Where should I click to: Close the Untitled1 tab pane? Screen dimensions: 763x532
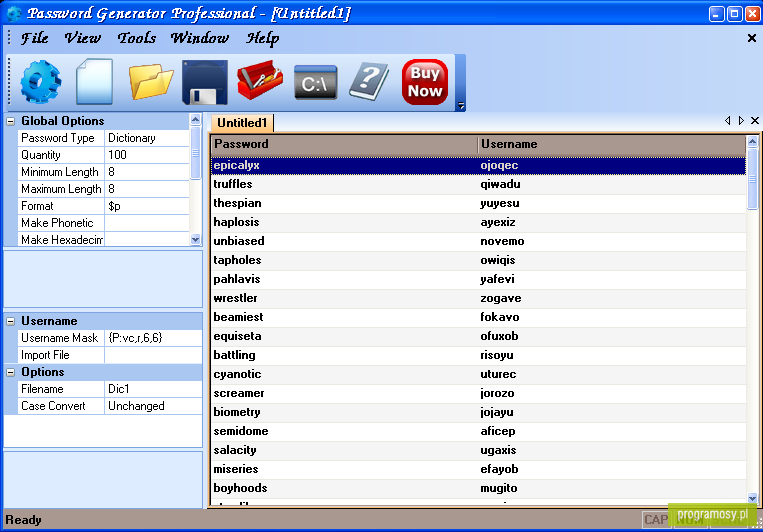755,120
